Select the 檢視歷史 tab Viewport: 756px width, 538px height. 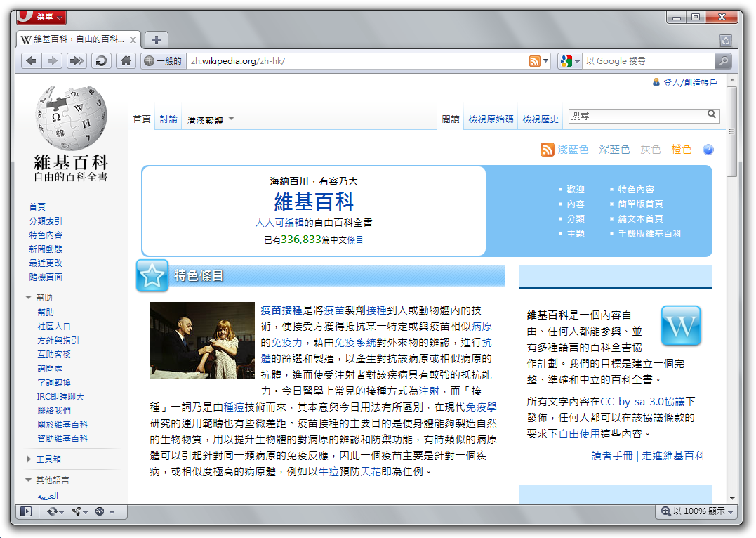(x=540, y=119)
